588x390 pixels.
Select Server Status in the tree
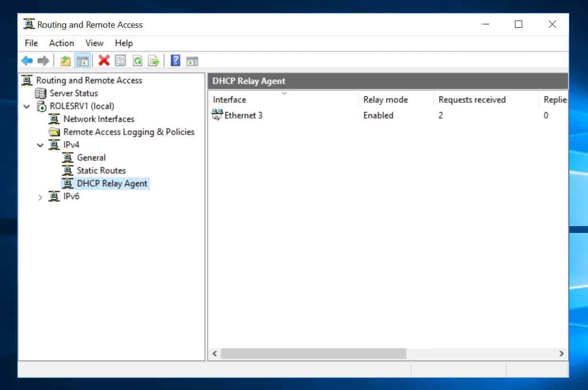tap(73, 93)
